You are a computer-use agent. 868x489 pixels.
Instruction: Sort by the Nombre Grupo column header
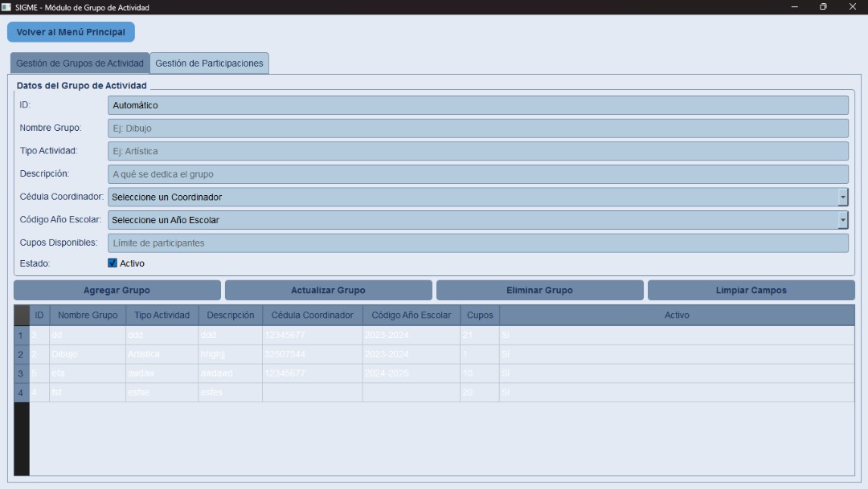87,315
